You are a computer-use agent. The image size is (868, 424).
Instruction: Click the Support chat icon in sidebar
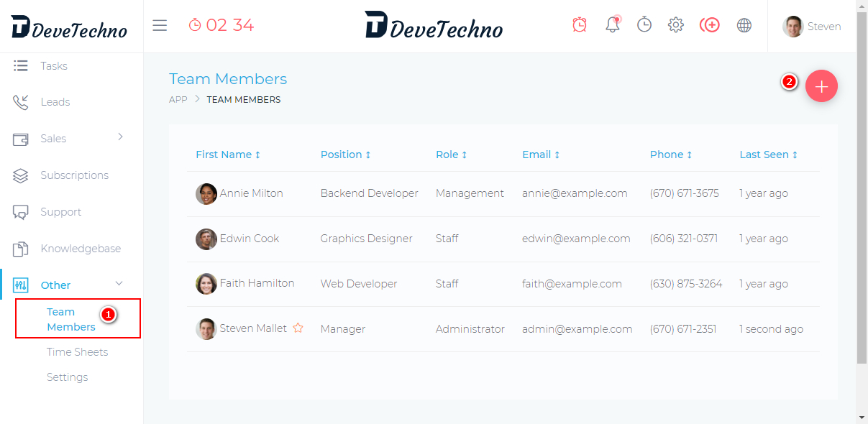(21, 212)
